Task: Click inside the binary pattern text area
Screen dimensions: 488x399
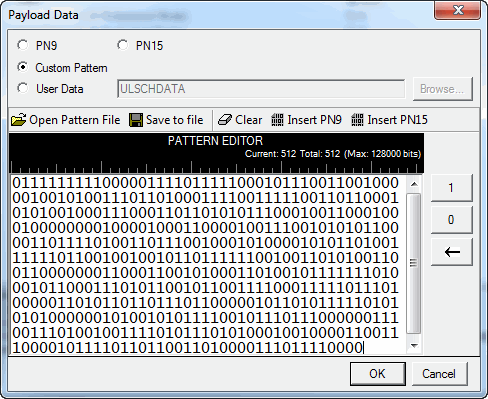Action: (x=208, y=265)
